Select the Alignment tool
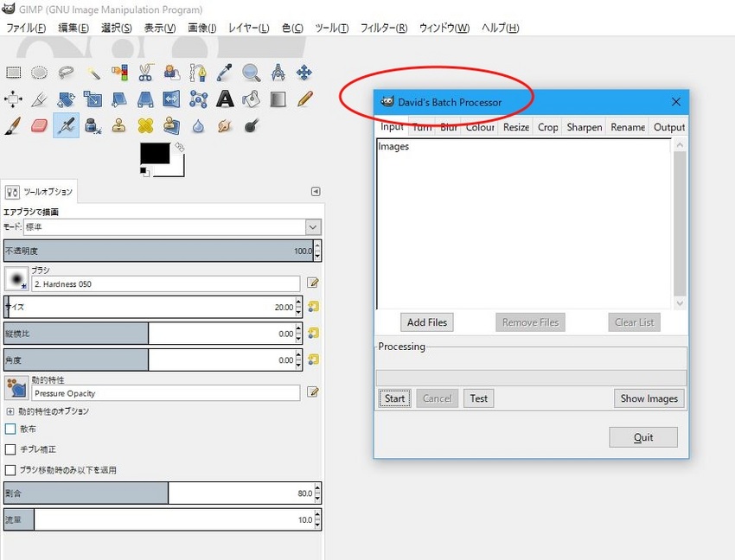Viewport: 735px width, 560px height. point(13,99)
